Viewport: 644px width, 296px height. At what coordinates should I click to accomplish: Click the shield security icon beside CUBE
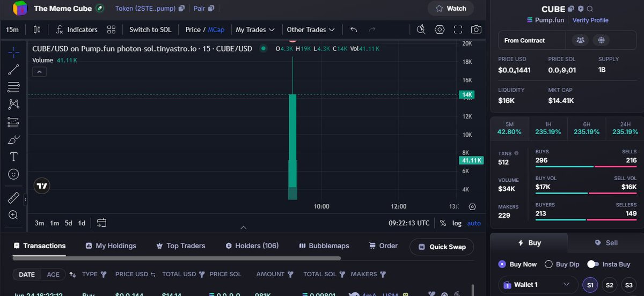tap(580, 9)
